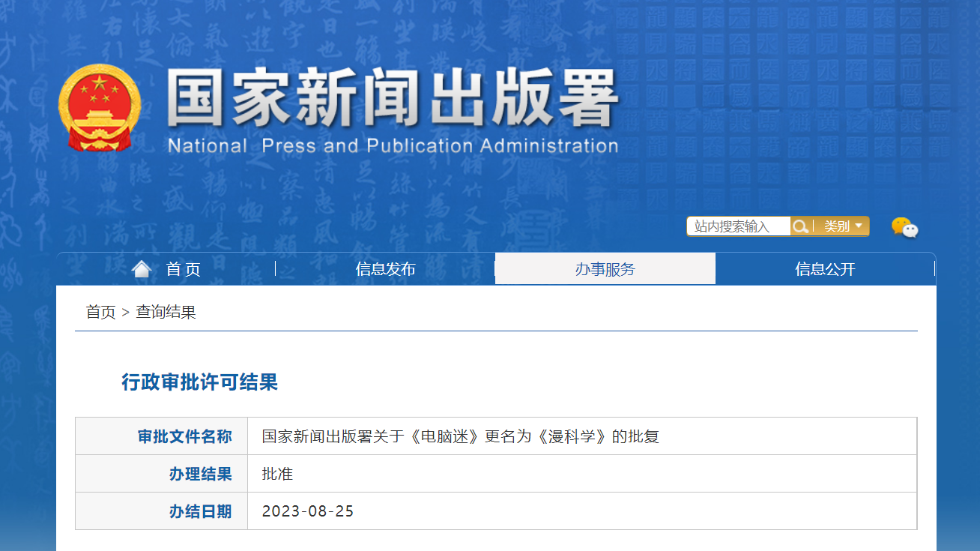Click the 2023-08-25 completion date
Viewport: 980px width, 551px height.
(x=308, y=512)
